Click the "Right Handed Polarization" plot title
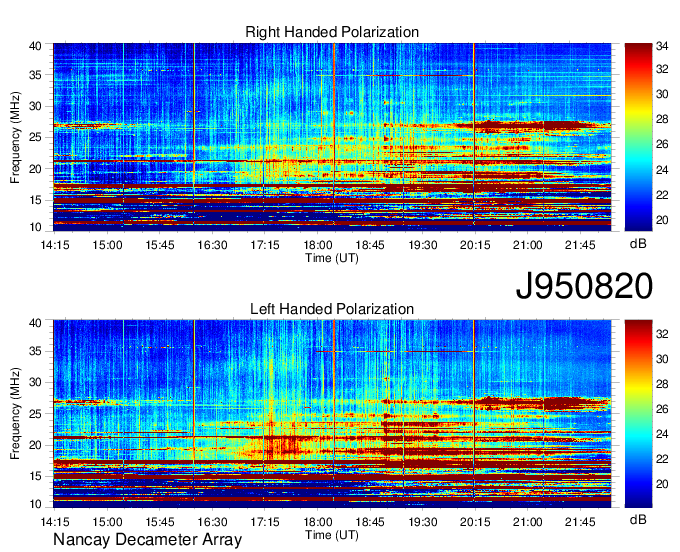Viewport: 680px width, 552px height. pyautogui.click(x=332, y=32)
